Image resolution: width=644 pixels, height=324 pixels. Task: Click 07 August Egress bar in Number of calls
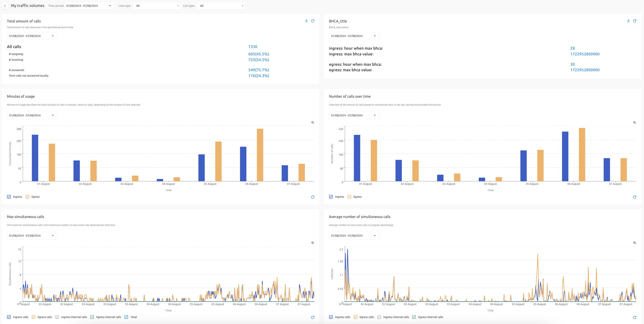[624, 170]
